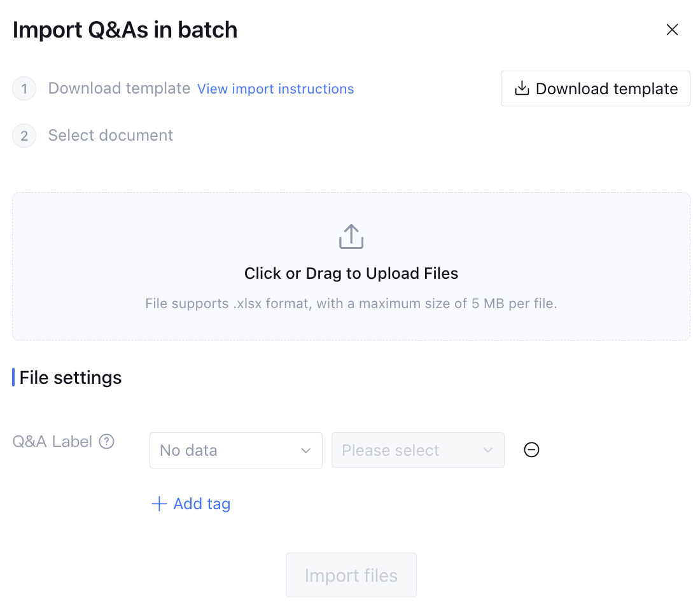
Task: Click the step 2 number circle
Action: (x=24, y=136)
